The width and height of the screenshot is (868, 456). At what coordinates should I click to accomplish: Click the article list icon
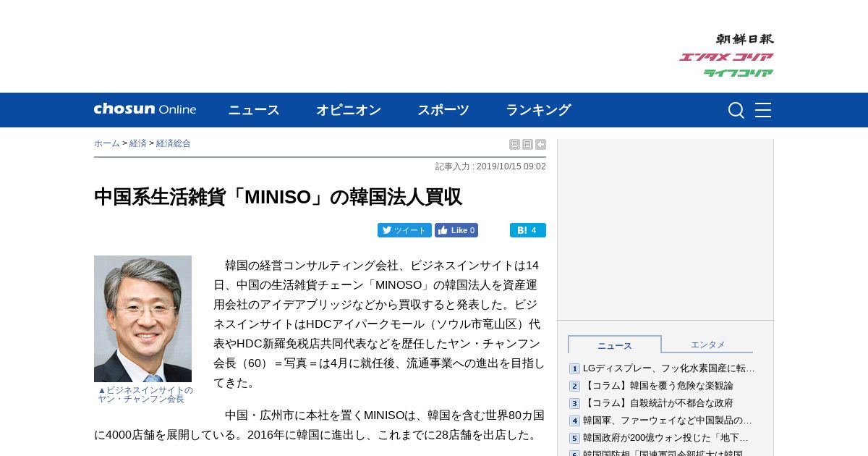click(527, 144)
